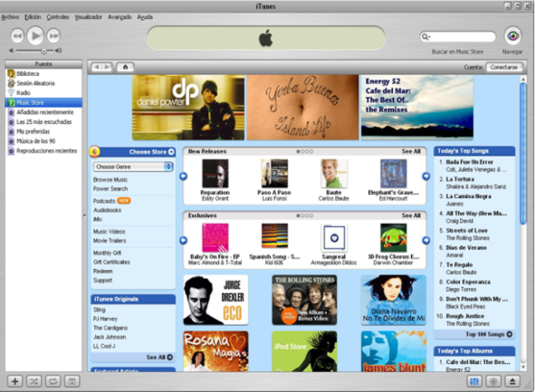Image resolution: width=535 pixels, height=392 pixels.
Task: Go forward with the store forward arrow
Action: pyautogui.click(x=107, y=67)
